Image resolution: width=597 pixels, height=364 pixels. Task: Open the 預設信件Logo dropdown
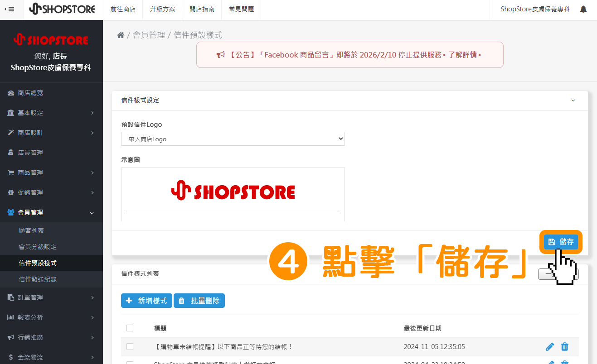coord(233,139)
